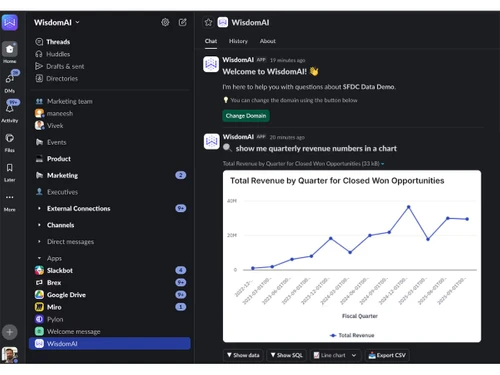Open the Marketing channel
This screenshot has width=500, height=375.
pos(110,175)
